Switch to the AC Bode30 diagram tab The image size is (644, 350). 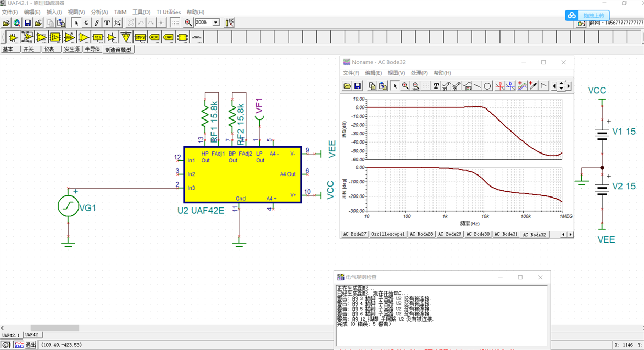tap(478, 234)
